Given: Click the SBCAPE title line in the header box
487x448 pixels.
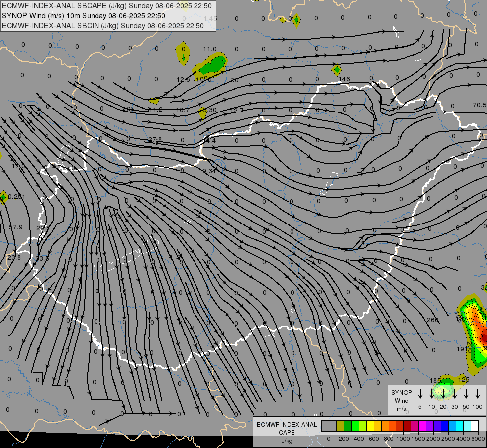Looking at the screenshot, I should pos(107,6).
